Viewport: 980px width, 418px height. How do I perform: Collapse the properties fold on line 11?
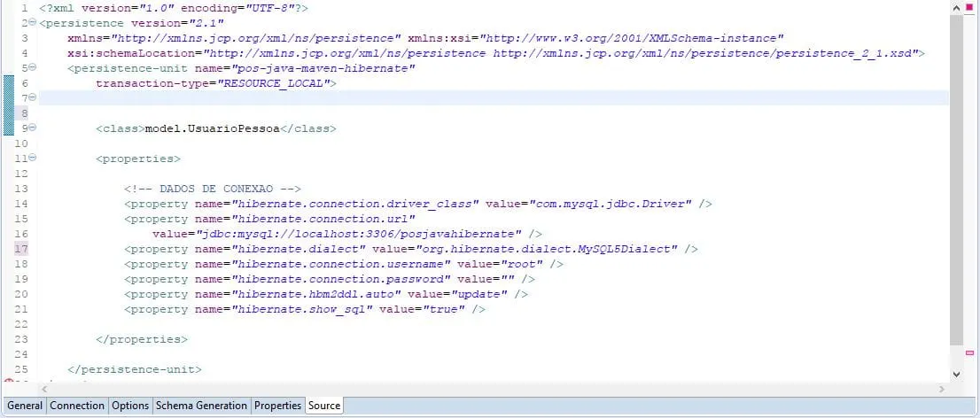[x=33, y=158]
